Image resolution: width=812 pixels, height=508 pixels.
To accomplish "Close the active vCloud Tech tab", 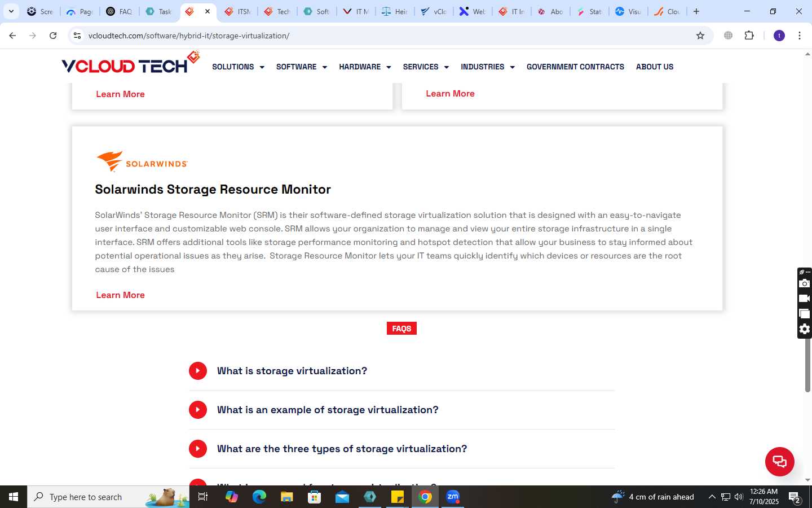I will pos(208,11).
